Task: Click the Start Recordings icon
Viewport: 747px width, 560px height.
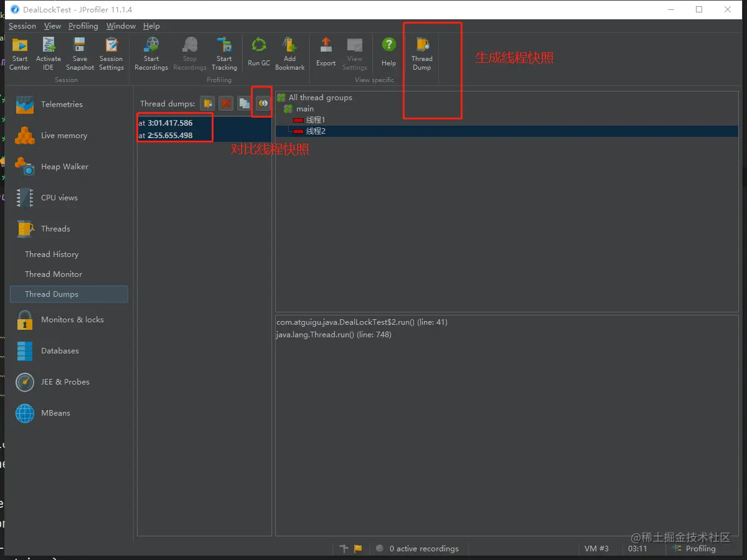Action: [x=151, y=53]
